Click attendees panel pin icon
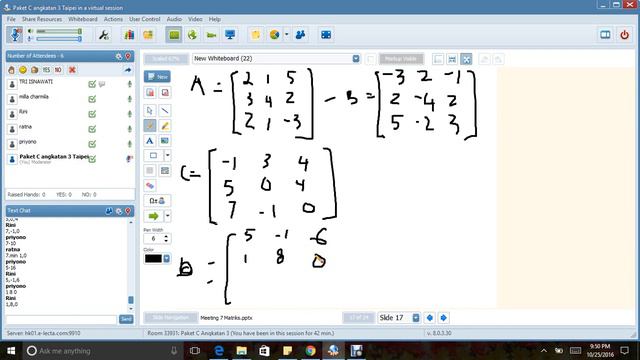The image size is (640, 360). click(128, 56)
